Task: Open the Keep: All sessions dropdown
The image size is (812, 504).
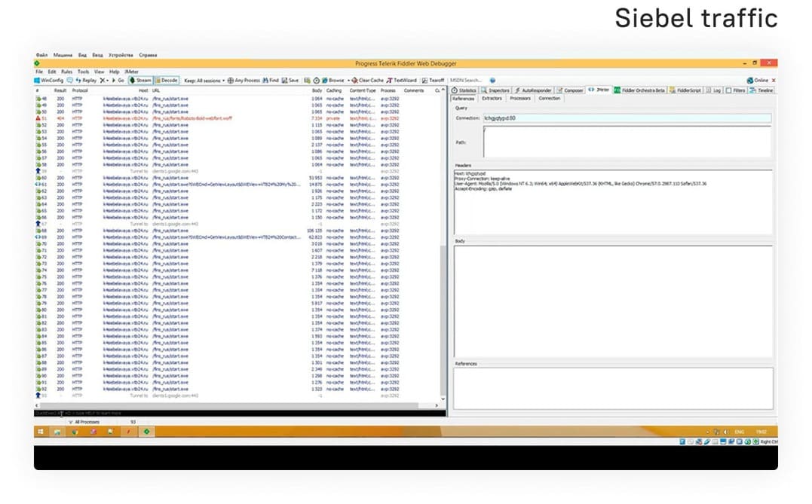Action: tap(204, 80)
